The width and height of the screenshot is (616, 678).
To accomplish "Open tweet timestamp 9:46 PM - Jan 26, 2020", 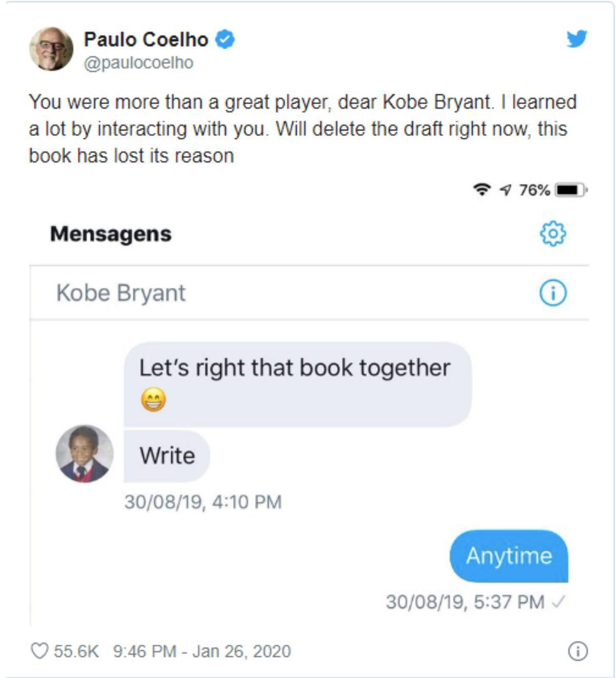I will [202, 651].
